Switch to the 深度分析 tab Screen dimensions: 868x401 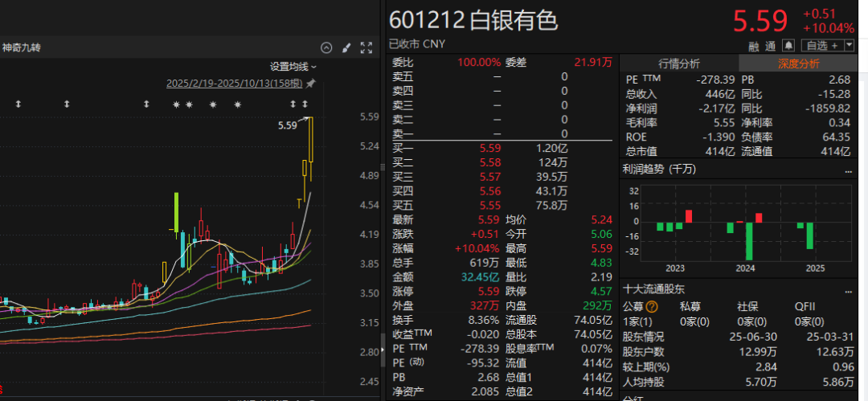point(798,63)
